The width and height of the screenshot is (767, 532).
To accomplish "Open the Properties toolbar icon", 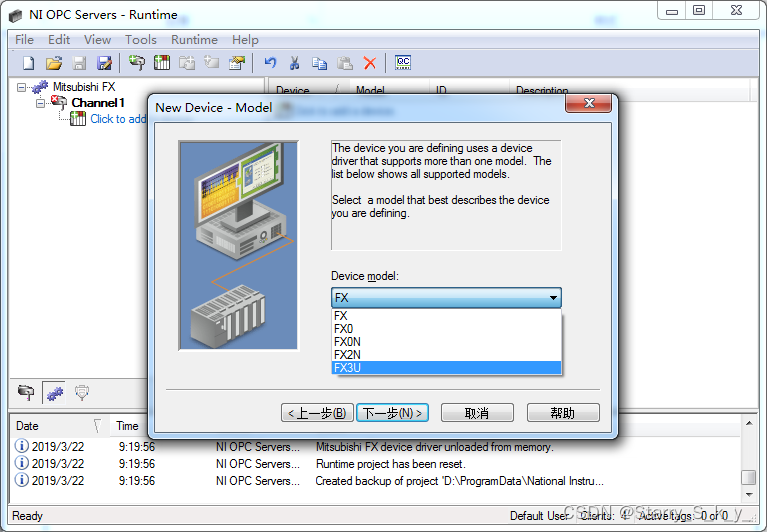I will pyautogui.click(x=237, y=63).
